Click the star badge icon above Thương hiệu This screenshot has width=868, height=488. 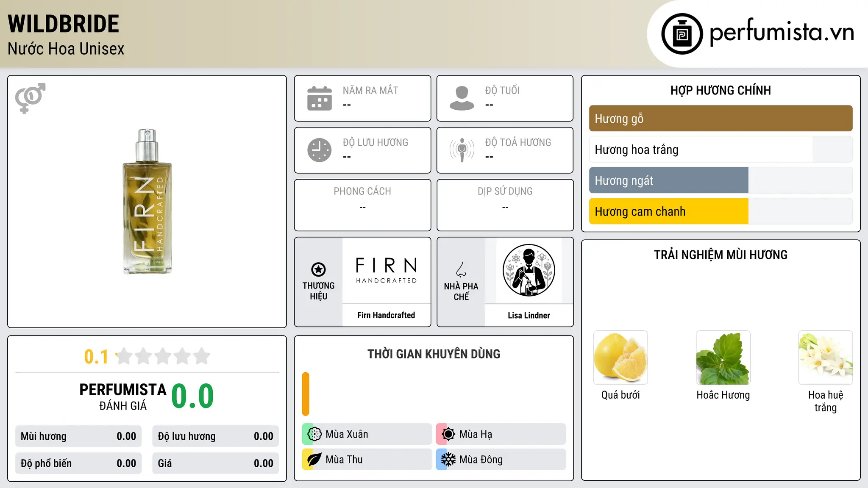coord(318,269)
